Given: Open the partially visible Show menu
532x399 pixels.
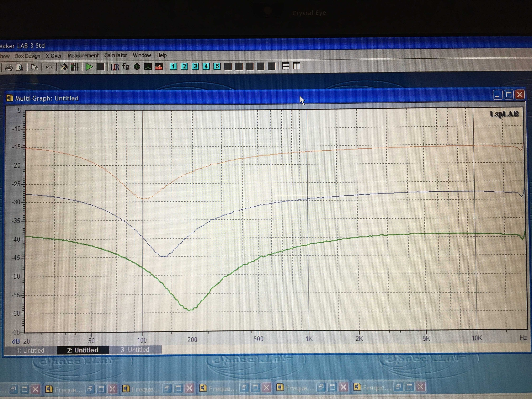Looking at the screenshot, I should click(5, 56).
